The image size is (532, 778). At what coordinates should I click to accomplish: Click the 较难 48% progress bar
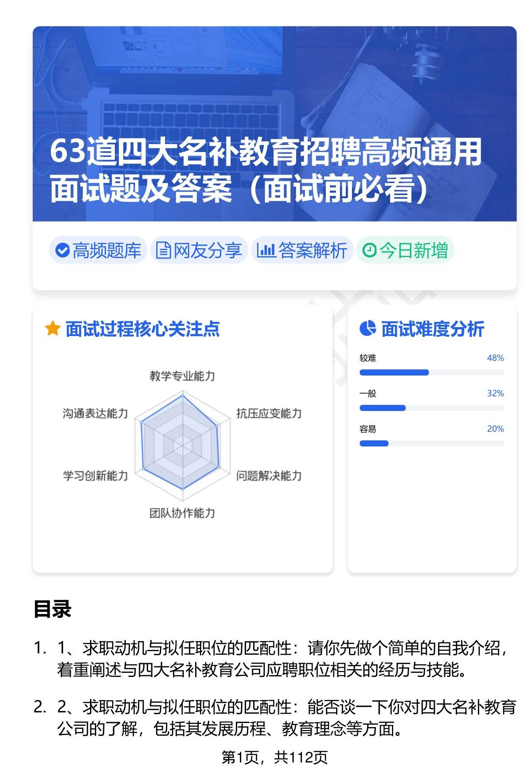pos(431,372)
